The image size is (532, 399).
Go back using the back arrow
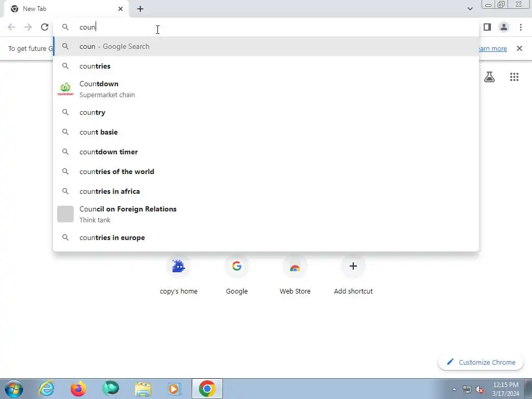11,27
